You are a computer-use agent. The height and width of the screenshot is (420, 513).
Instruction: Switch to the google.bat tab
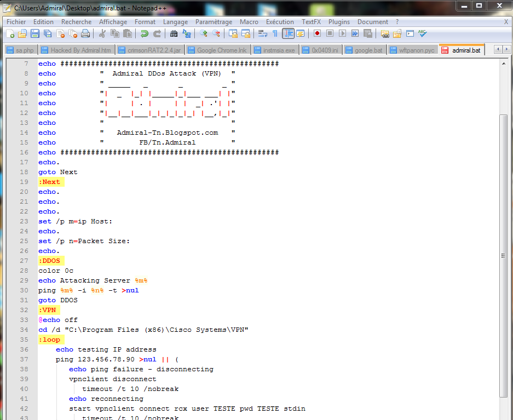tap(365, 50)
